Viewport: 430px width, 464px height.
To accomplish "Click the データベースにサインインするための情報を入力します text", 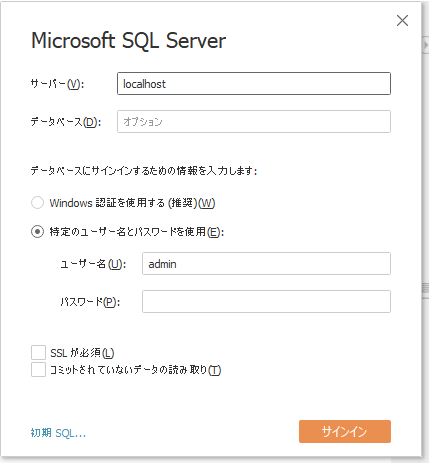I will pos(144,171).
